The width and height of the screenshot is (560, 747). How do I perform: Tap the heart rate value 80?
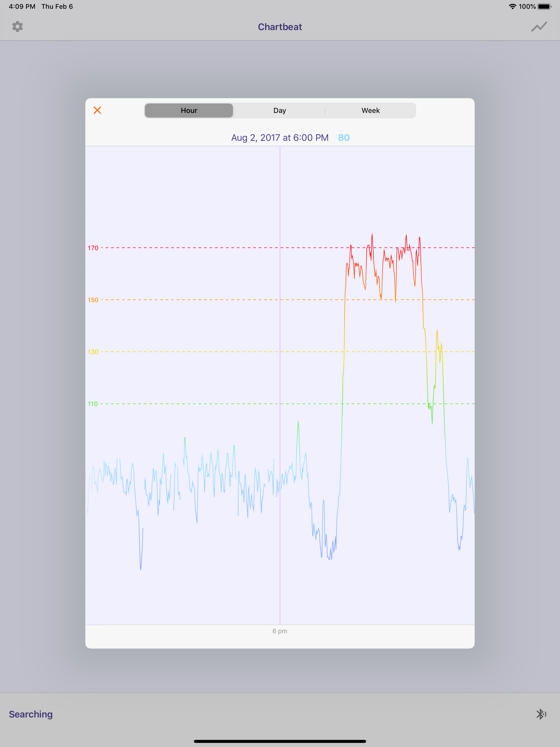point(343,137)
